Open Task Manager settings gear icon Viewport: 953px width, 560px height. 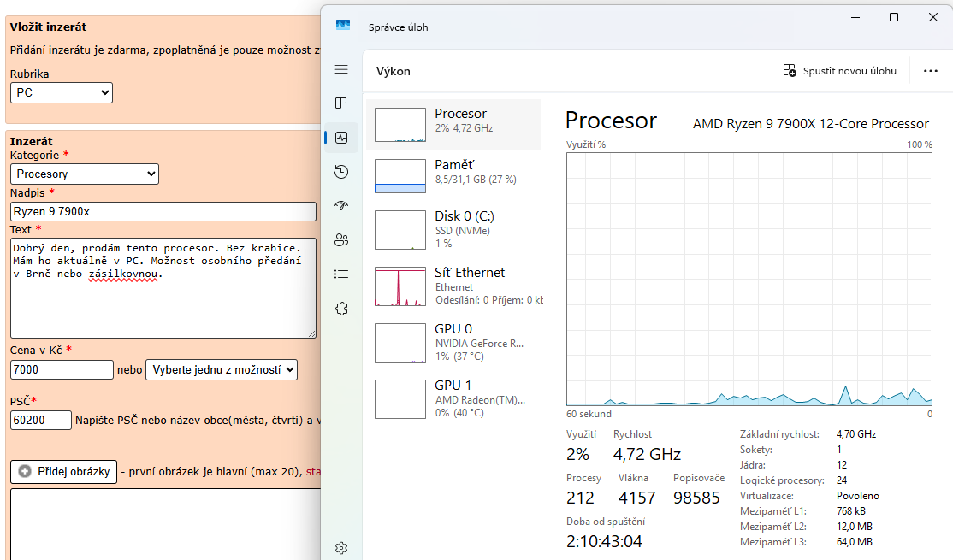341,548
